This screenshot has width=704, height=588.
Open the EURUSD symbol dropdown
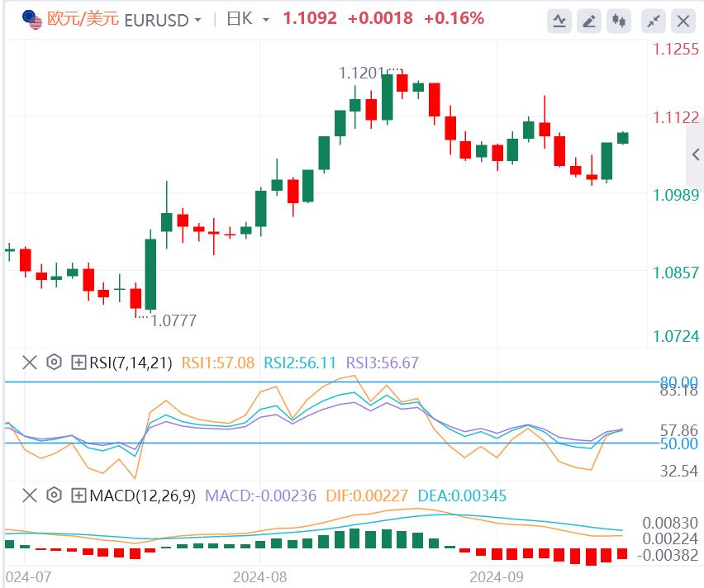pos(197,20)
